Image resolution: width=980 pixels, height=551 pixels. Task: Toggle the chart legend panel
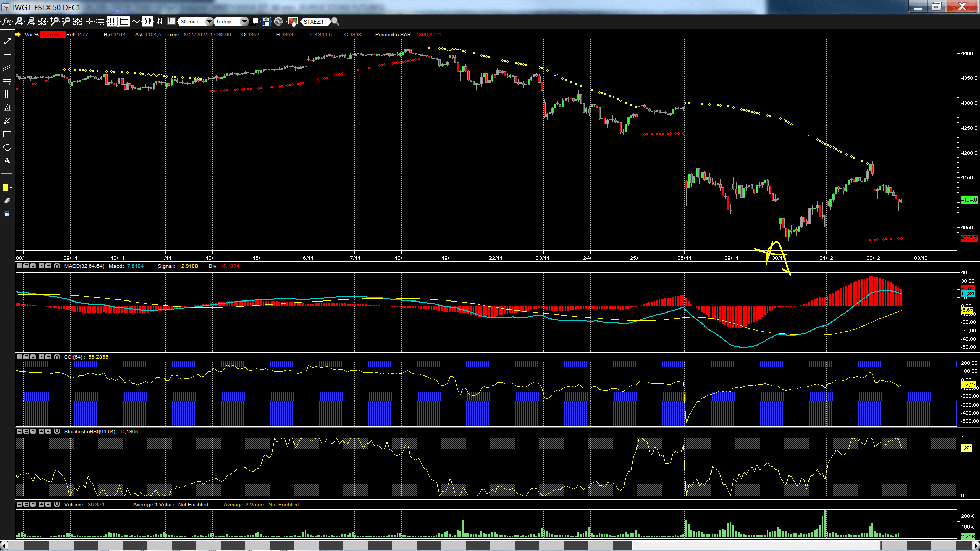pyautogui.click(x=171, y=21)
